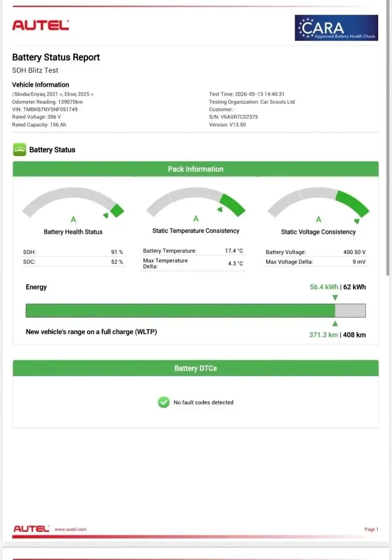Click the SOH Blitz Test subtitle

coord(35,70)
